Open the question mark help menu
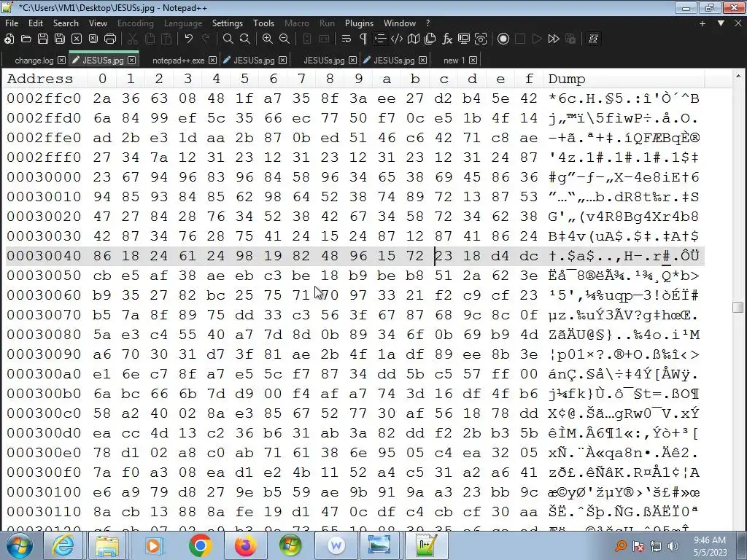The width and height of the screenshot is (747, 560). [427, 23]
